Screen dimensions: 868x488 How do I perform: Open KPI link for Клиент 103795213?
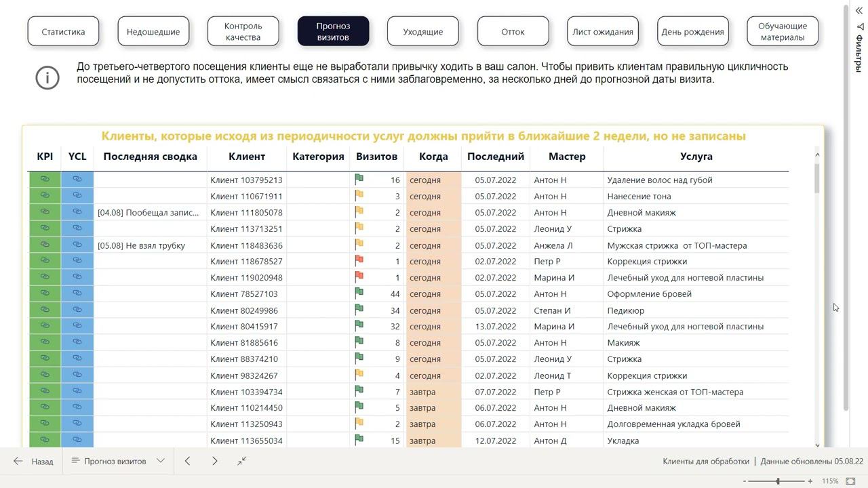point(45,180)
